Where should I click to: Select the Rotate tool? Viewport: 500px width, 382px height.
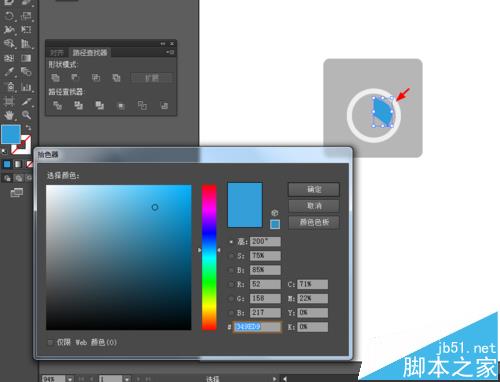pos(9,16)
